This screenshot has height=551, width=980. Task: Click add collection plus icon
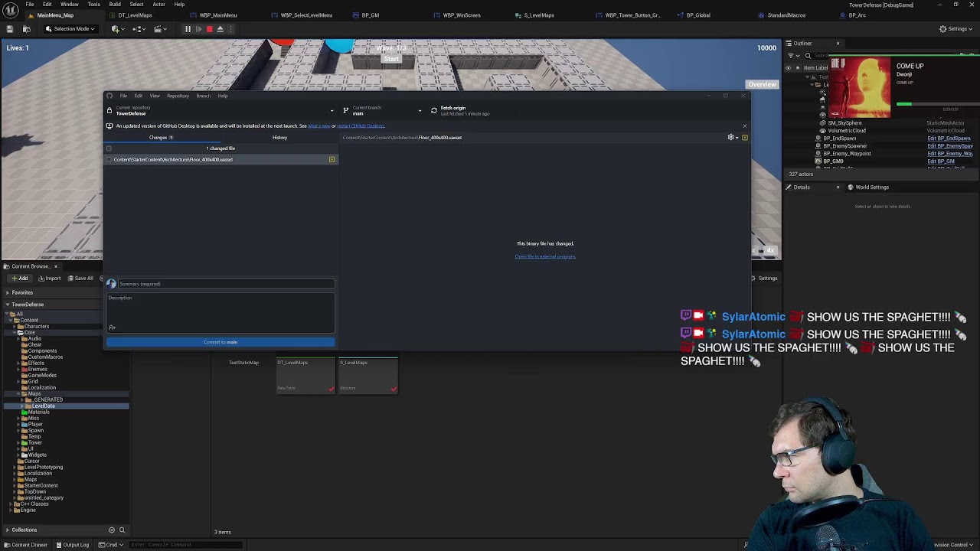click(112, 530)
